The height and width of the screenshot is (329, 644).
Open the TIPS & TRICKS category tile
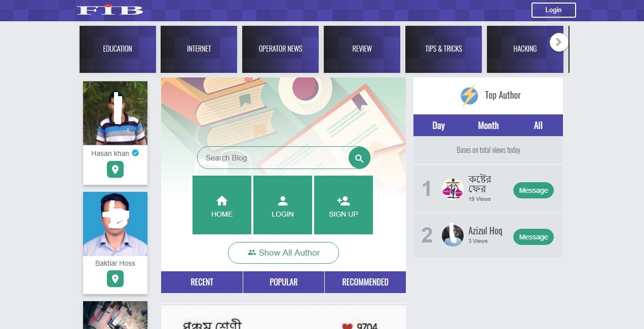(x=443, y=49)
